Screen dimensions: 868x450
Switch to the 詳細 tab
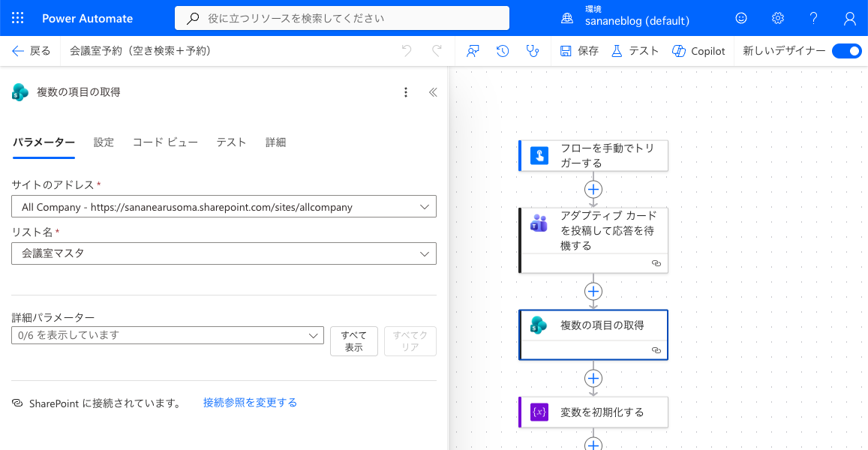pos(275,142)
